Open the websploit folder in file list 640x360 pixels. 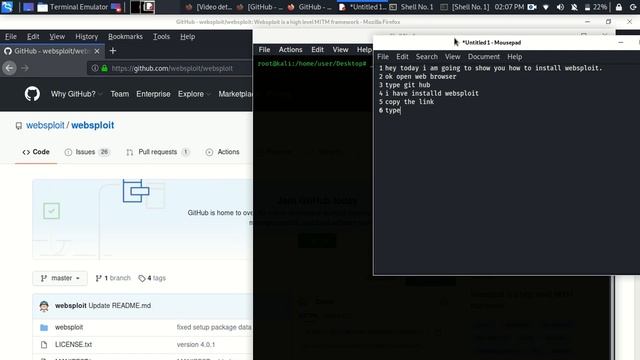point(69,327)
